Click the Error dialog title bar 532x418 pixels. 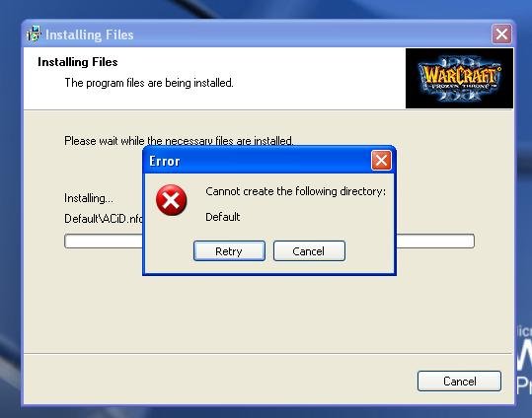pyautogui.click(x=258, y=161)
